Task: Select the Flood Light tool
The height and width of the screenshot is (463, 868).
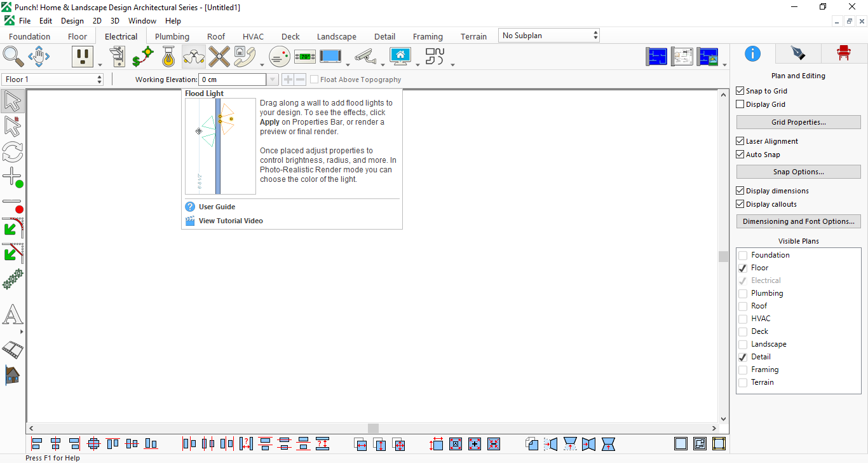Action: tap(193, 57)
